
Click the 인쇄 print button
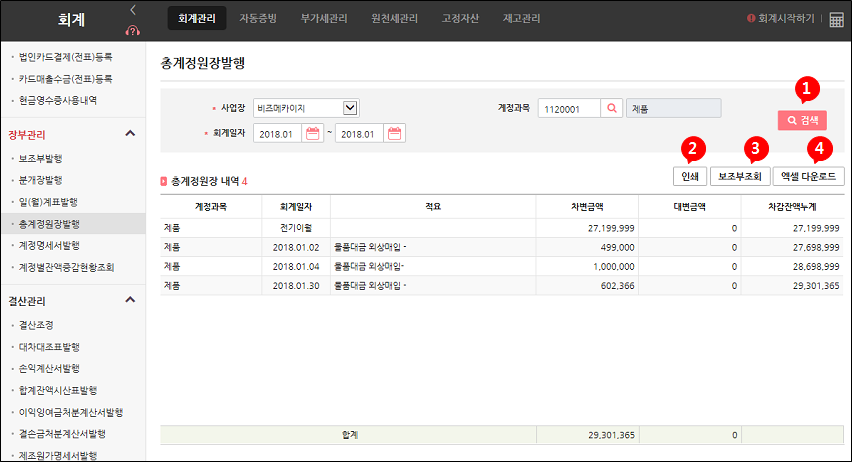690,176
